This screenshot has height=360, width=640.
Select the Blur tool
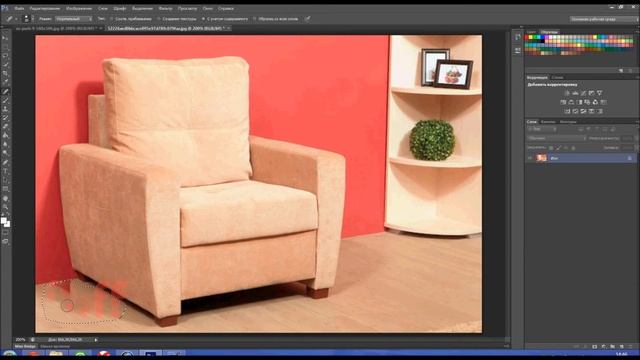[x=5, y=144]
